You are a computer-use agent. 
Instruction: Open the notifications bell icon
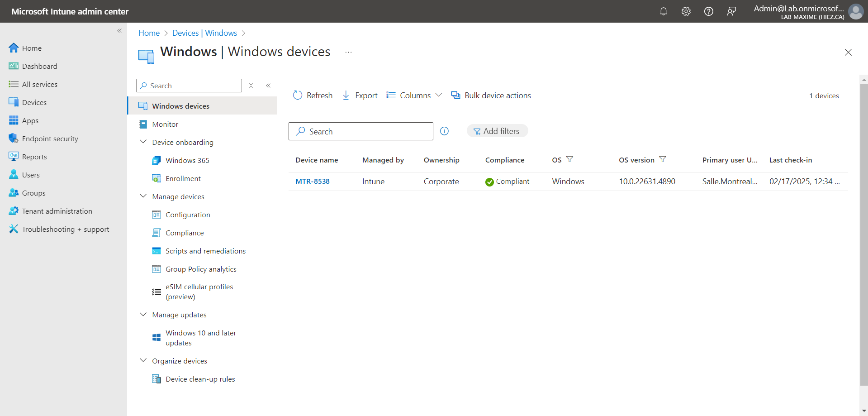pyautogui.click(x=663, y=11)
